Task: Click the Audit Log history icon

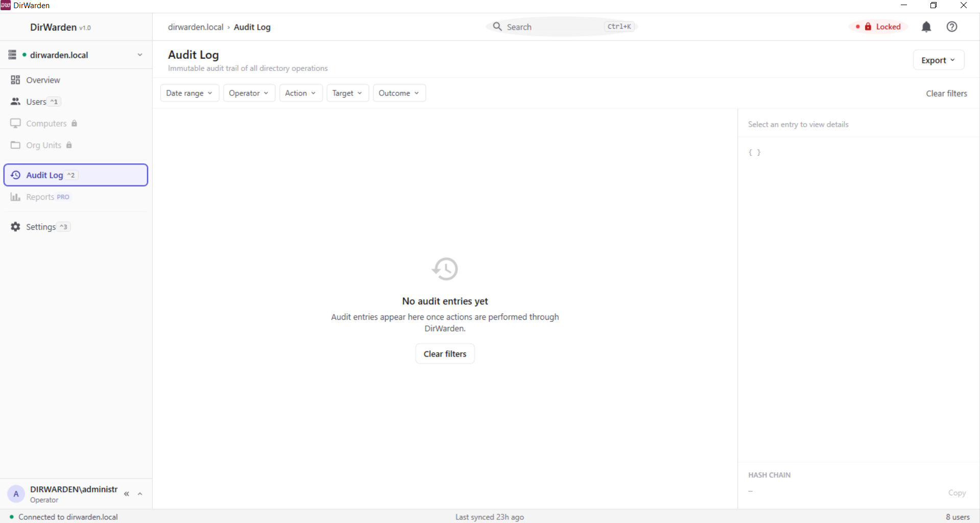Action: click(x=15, y=175)
